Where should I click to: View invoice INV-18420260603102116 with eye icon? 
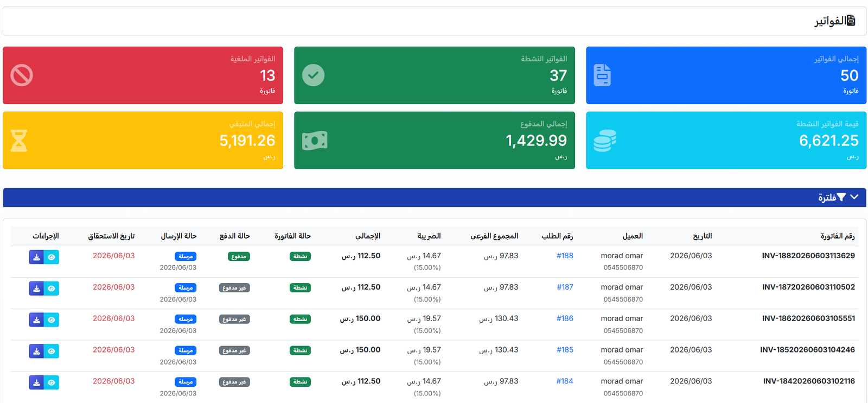click(52, 383)
